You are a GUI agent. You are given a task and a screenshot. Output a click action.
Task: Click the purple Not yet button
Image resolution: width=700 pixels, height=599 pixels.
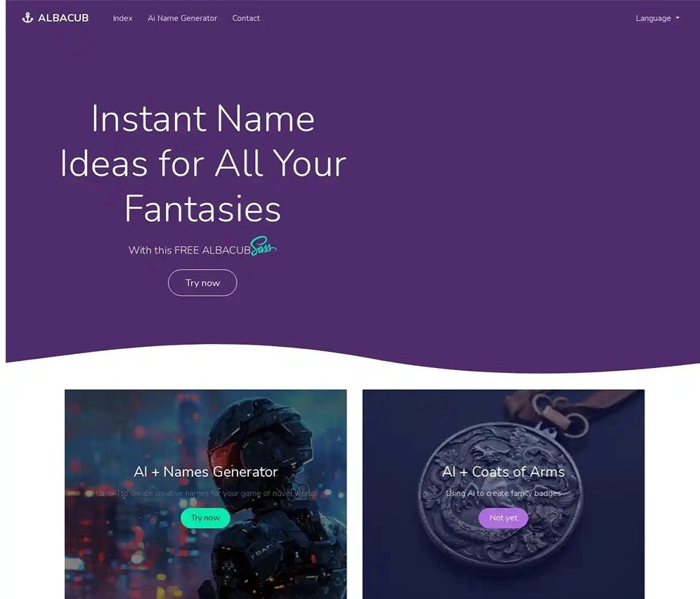pyautogui.click(x=503, y=518)
